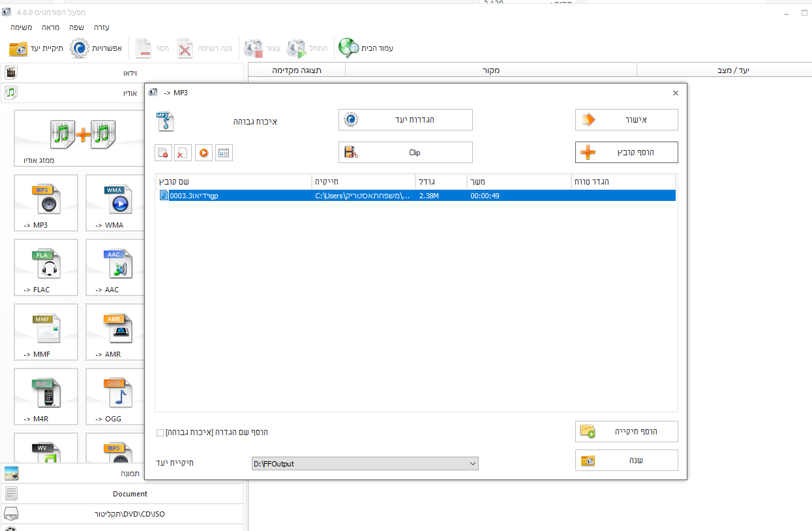
Task: Expand the וידאו video category
Action: pos(123,72)
